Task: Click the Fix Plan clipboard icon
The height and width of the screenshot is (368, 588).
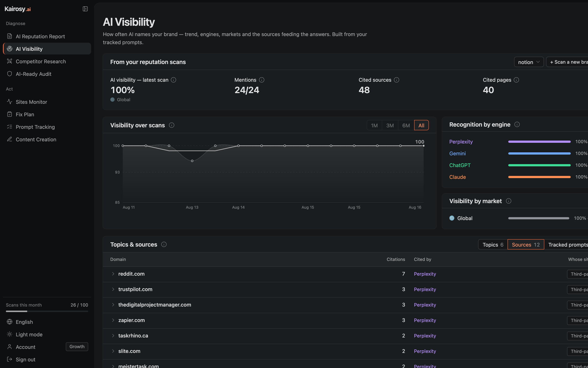Action: [10, 114]
